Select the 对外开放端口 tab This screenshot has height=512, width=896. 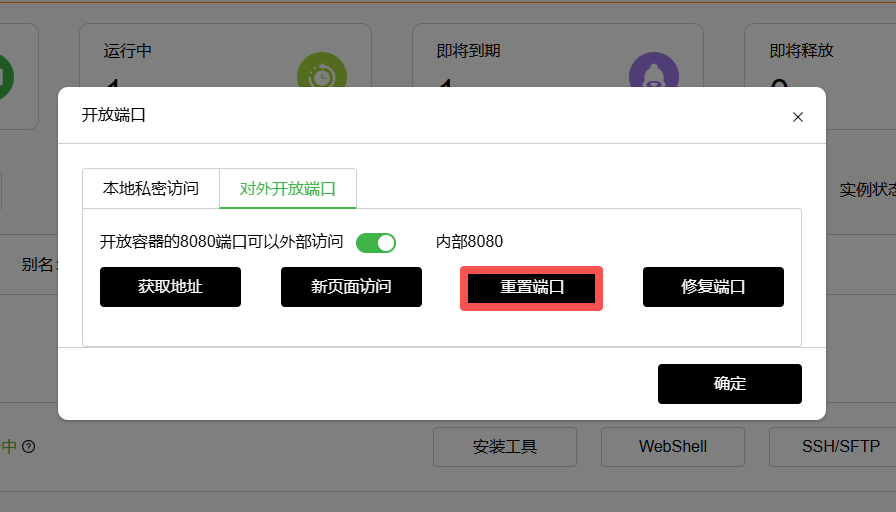point(288,189)
